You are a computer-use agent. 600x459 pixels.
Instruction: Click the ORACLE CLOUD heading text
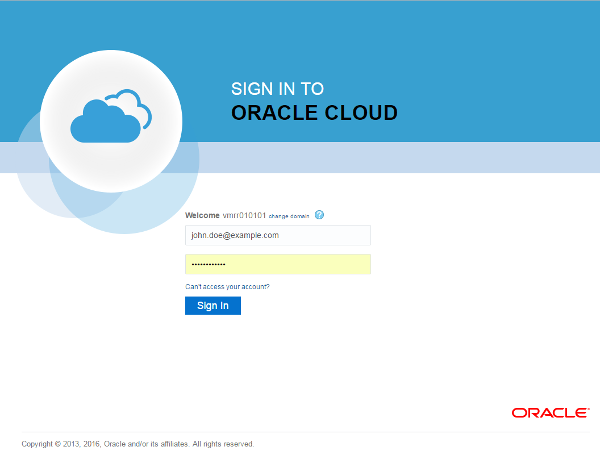pyautogui.click(x=314, y=113)
